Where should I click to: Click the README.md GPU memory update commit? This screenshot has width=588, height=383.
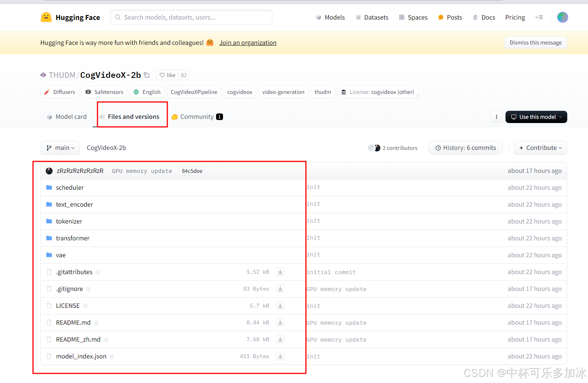pos(337,323)
